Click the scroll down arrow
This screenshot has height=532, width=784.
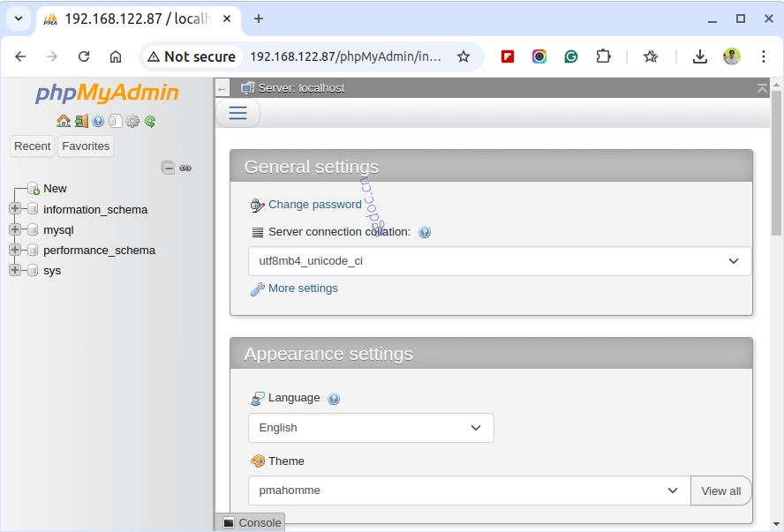tap(776, 524)
